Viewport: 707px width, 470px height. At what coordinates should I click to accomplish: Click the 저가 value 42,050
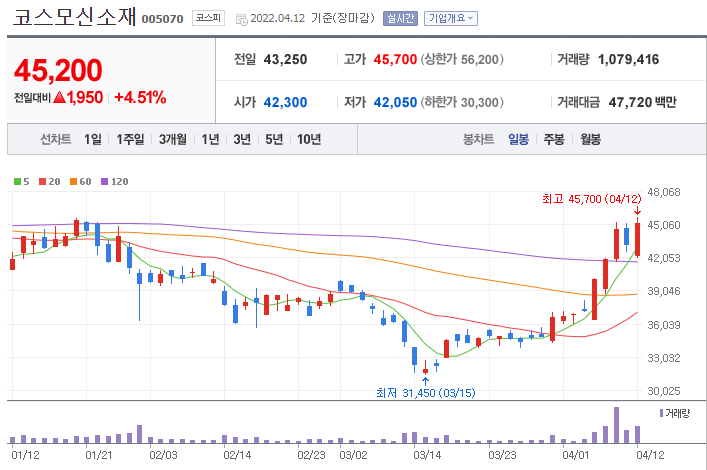coord(395,102)
